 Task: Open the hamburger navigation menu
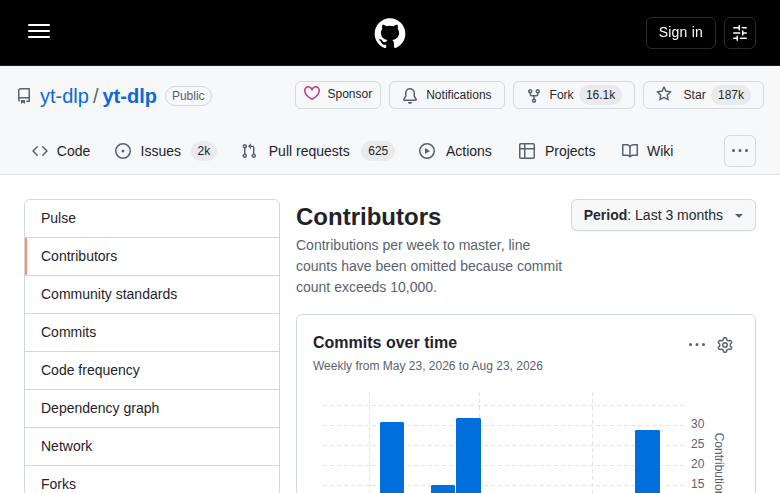click(39, 31)
